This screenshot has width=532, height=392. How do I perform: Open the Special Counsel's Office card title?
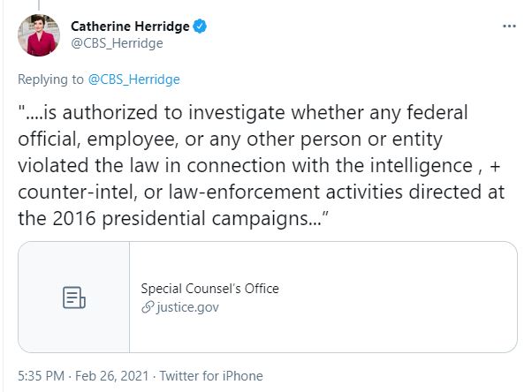209,289
